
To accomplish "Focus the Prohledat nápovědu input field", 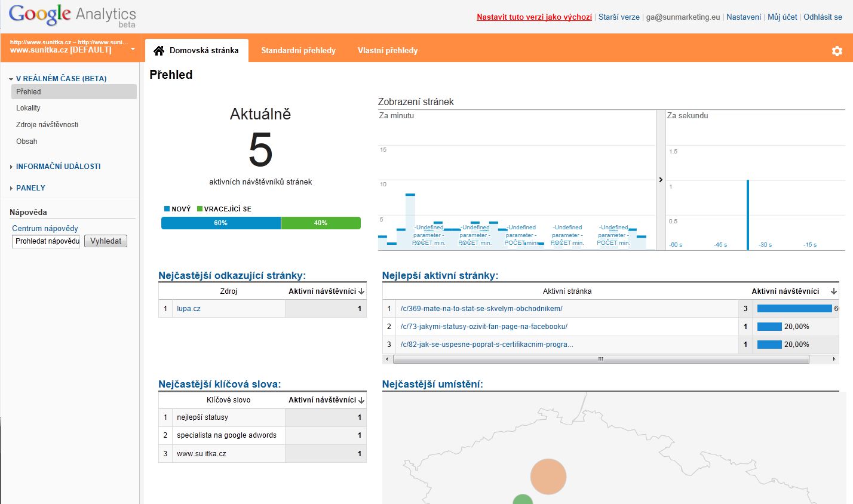I will pyautogui.click(x=46, y=241).
